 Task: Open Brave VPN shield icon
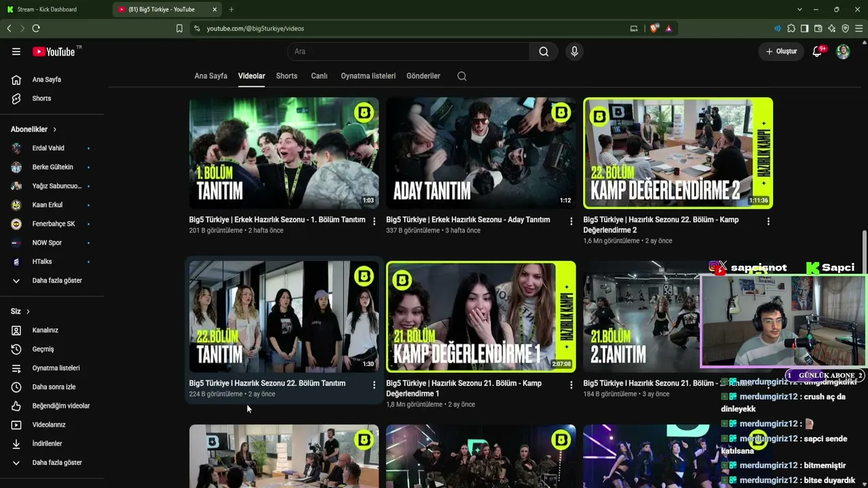coord(845,28)
